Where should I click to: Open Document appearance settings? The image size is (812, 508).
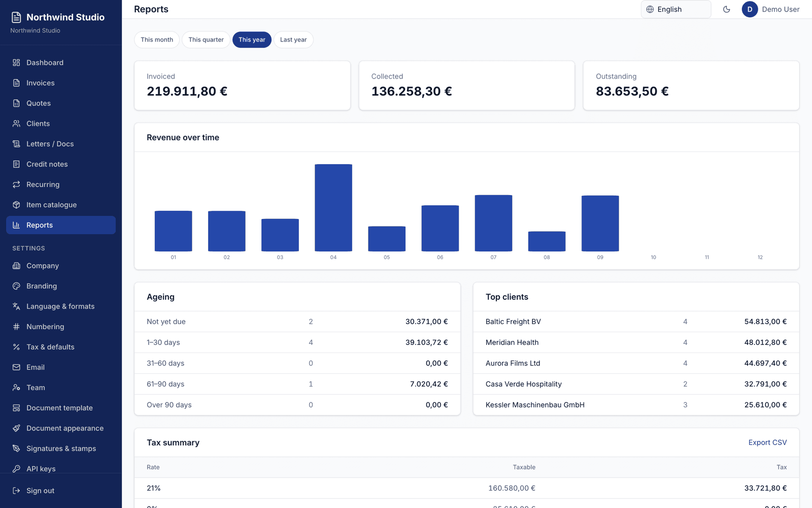click(61, 428)
